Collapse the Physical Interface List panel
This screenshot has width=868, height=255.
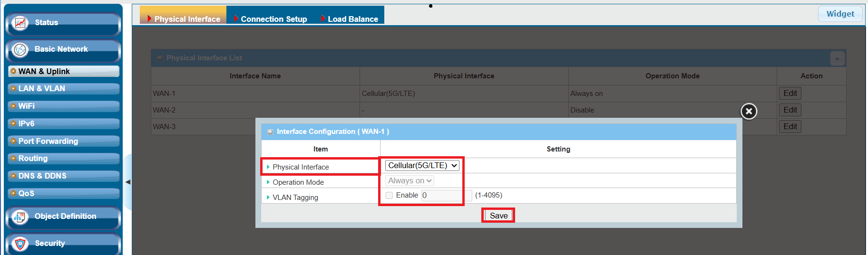(x=837, y=58)
